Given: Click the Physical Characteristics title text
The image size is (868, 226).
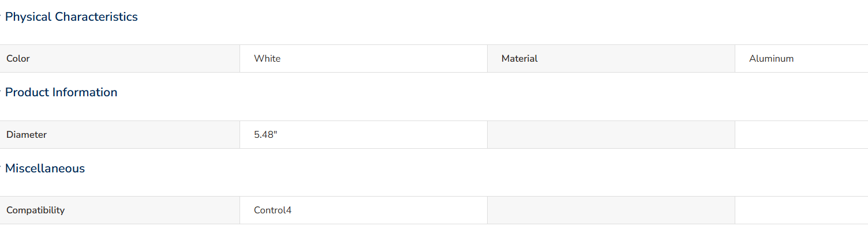Looking at the screenshot, I should click(72, 17).
